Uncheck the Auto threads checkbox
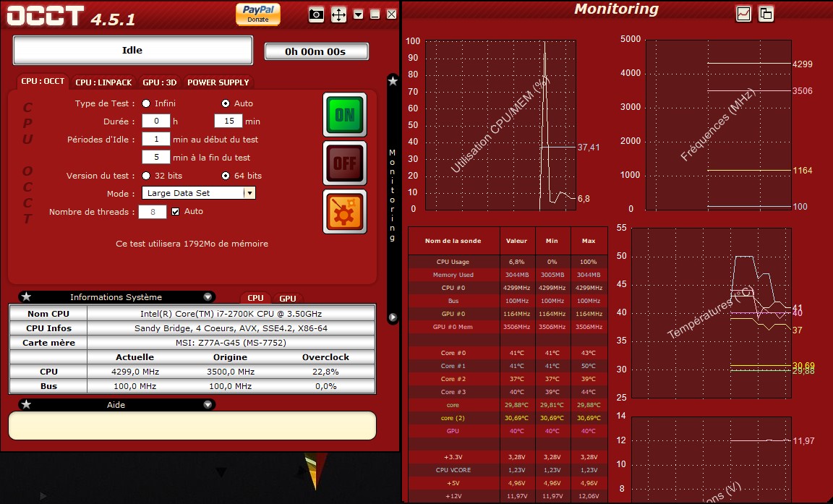Screen dimensions: 833x504 pyautogui.click(x=175, y=211)
